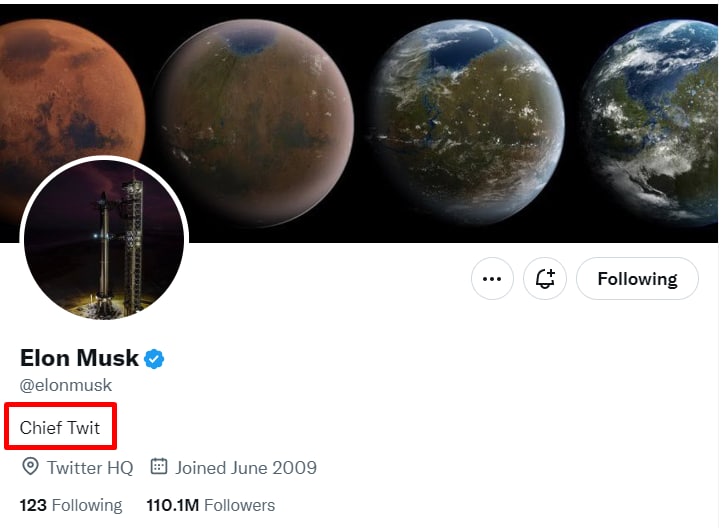Click the calendar icon beside the join date
This screenshot has width=727, height=528.
(159, 466)
